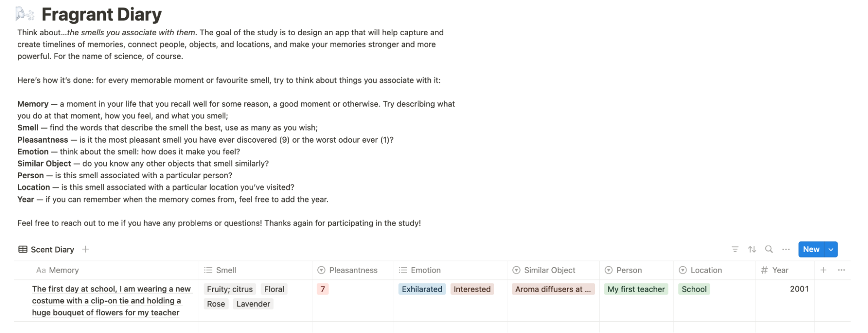Open the sort options icon

coord(752,249)
